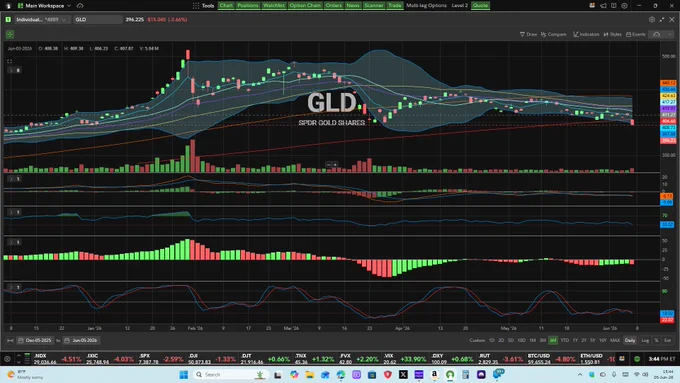The height and width of the screenshot is (383, 680).
Task: Open the Positions tab
Action: 248,6
